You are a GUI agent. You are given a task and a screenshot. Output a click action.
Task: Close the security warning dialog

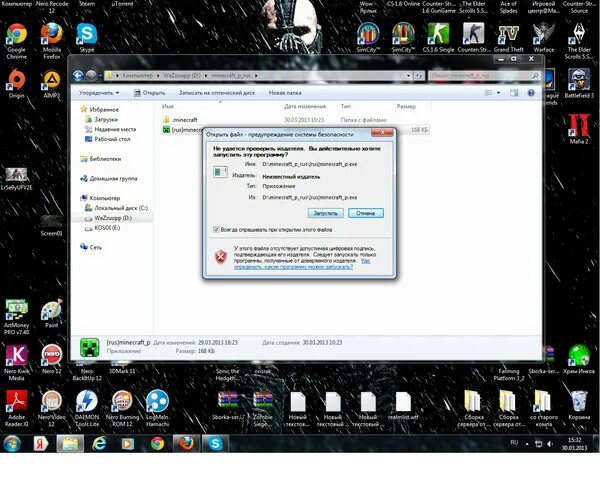[382, 133]
